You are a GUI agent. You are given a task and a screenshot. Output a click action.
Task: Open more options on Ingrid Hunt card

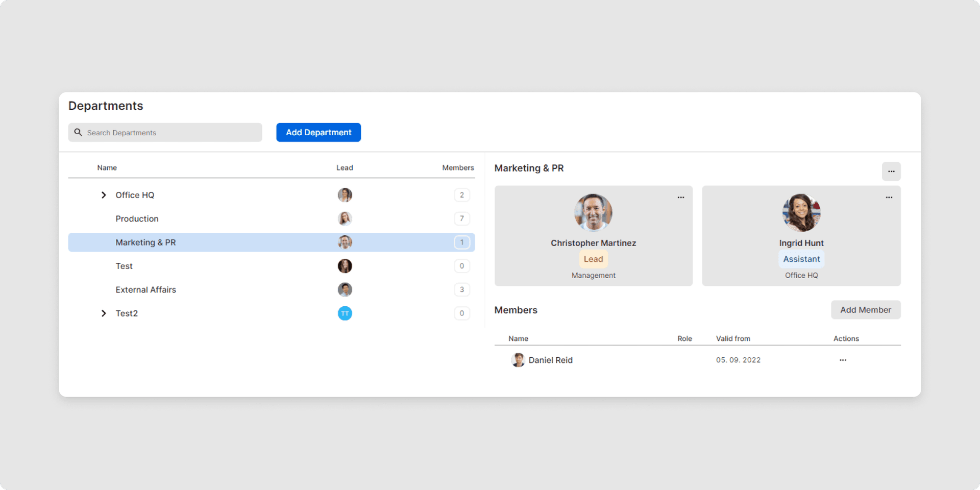[x=889, y=198]
